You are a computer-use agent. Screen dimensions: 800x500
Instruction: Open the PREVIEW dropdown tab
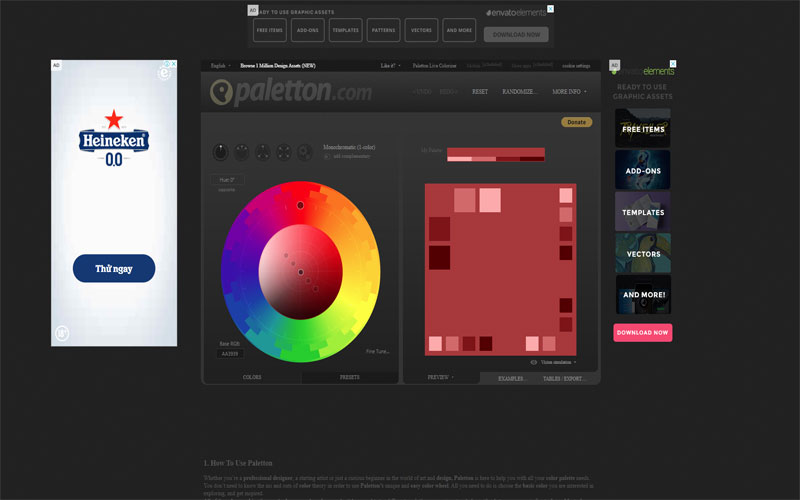click(440, 377)
